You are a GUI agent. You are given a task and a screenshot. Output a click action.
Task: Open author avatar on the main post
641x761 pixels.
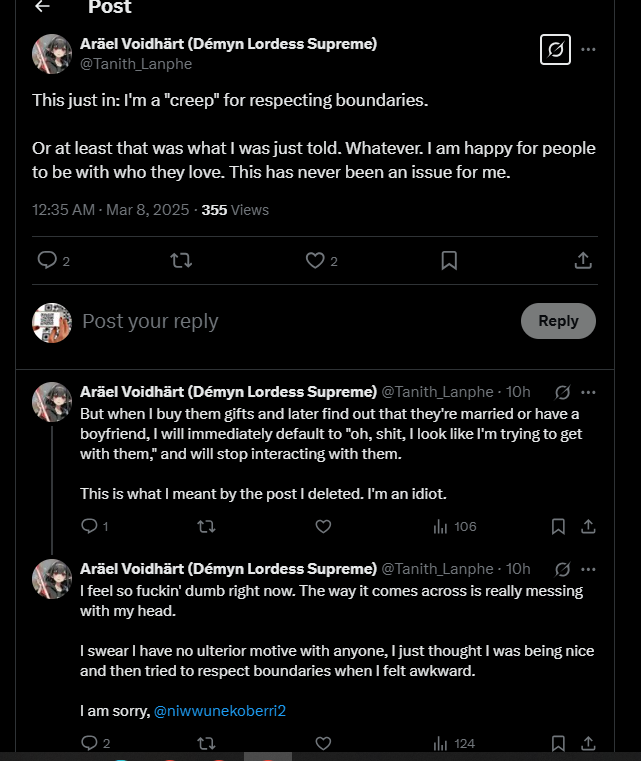[x=51, y=54]
